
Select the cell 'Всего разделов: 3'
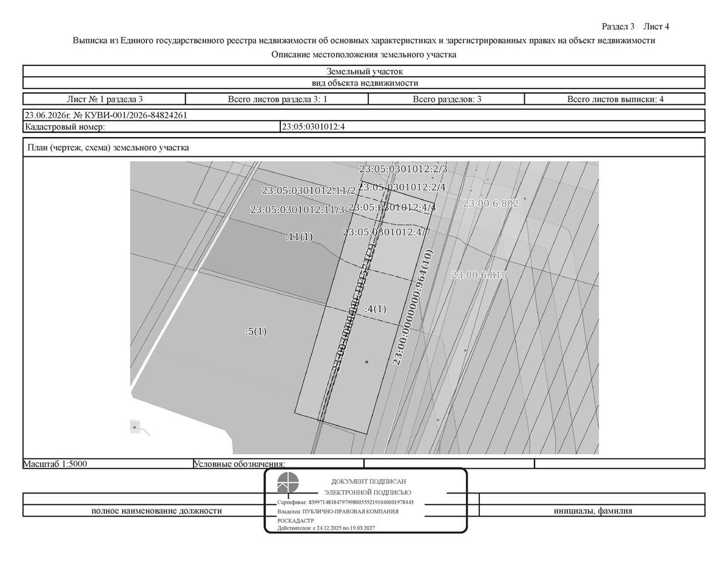pos(447,99)
